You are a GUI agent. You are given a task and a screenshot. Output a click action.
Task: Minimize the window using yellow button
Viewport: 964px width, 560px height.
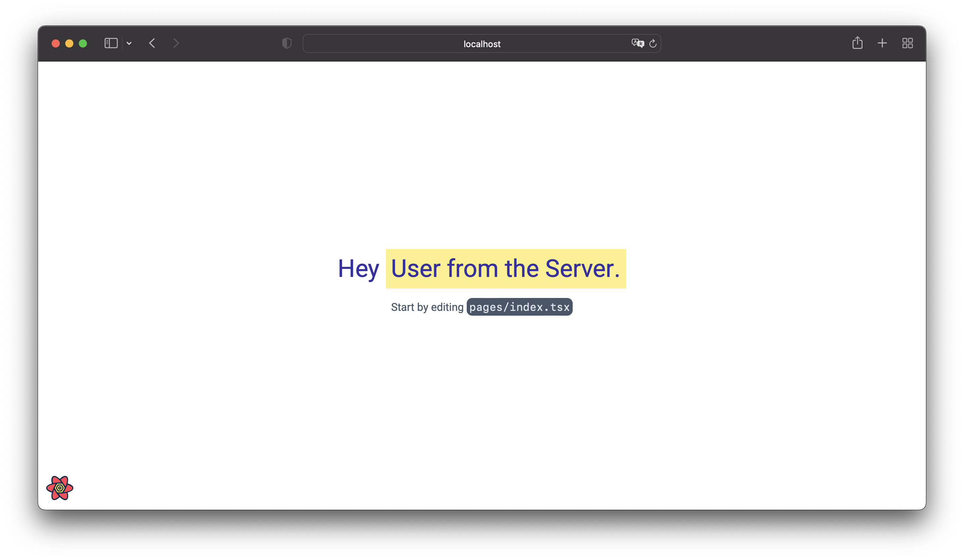[x=69, y=43]
